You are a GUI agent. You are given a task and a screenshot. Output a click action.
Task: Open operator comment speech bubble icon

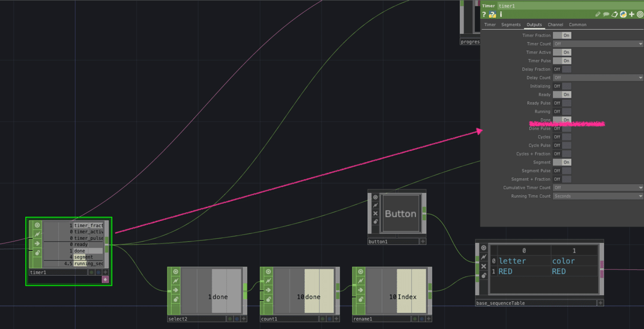[x=606, y=14]
